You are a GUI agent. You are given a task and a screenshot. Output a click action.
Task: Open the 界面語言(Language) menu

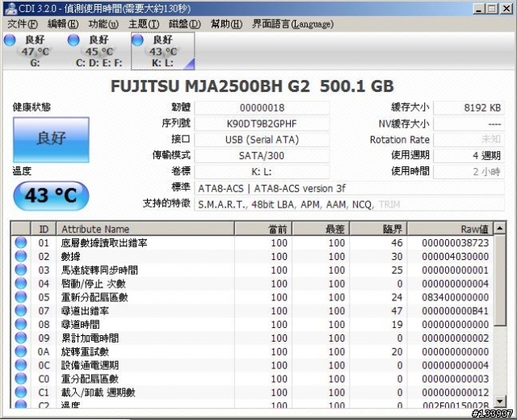click(x=292, y=24)
